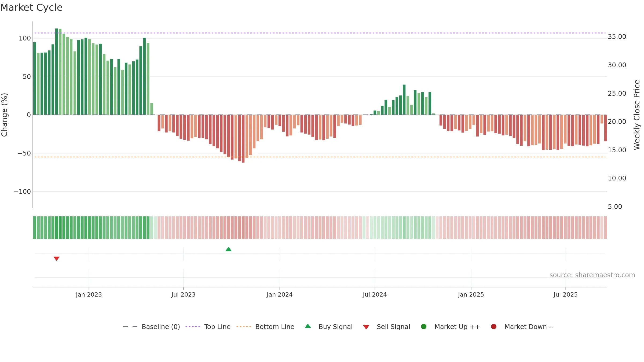Click the Jan 2025 axis label
Viewport: 644px width, 362px height.
pos(471,294)
